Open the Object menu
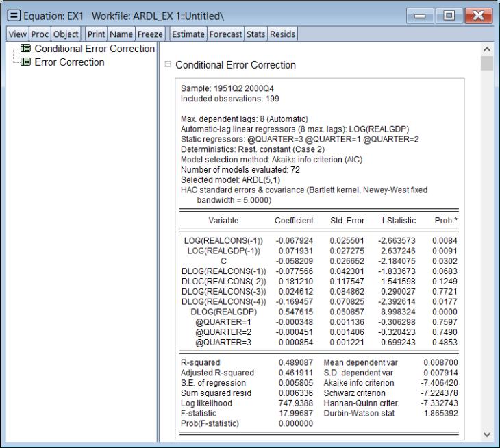Viewport: 500px width, 448px height. tap(67, 34)
